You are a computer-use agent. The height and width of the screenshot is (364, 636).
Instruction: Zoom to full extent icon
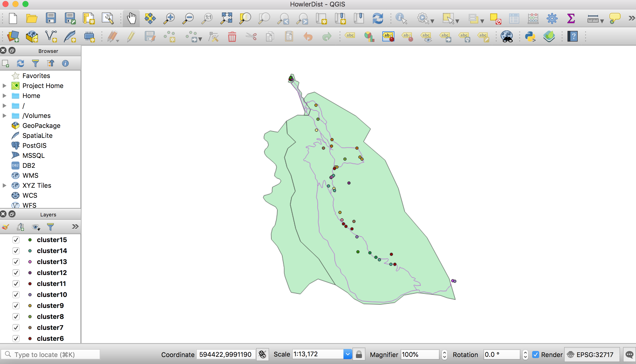(x=226, y=18)
